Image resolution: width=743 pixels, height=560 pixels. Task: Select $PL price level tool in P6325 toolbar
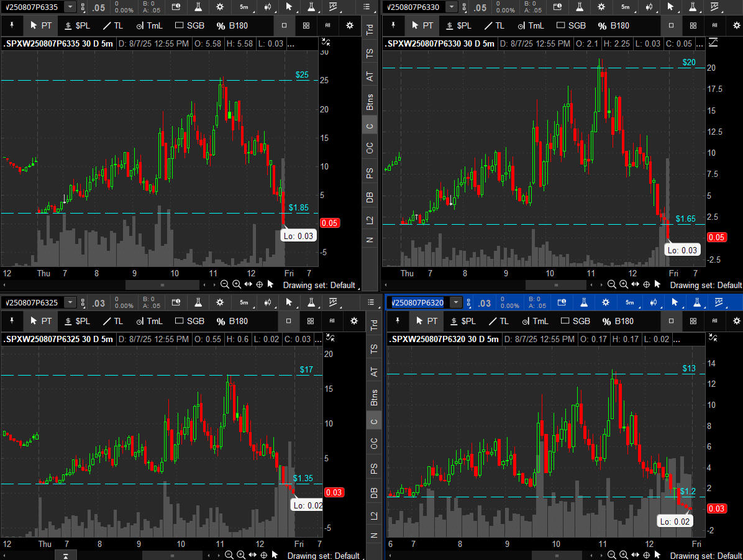[x=78, y=321]
